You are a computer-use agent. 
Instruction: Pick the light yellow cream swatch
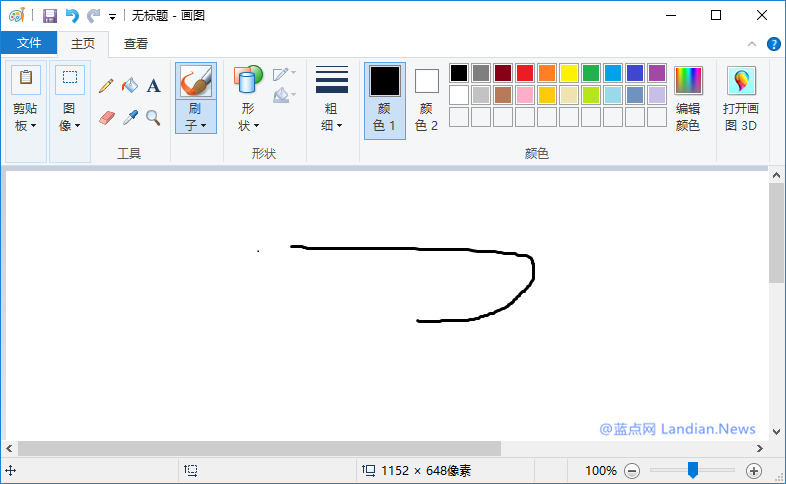[x=569, y=95]
